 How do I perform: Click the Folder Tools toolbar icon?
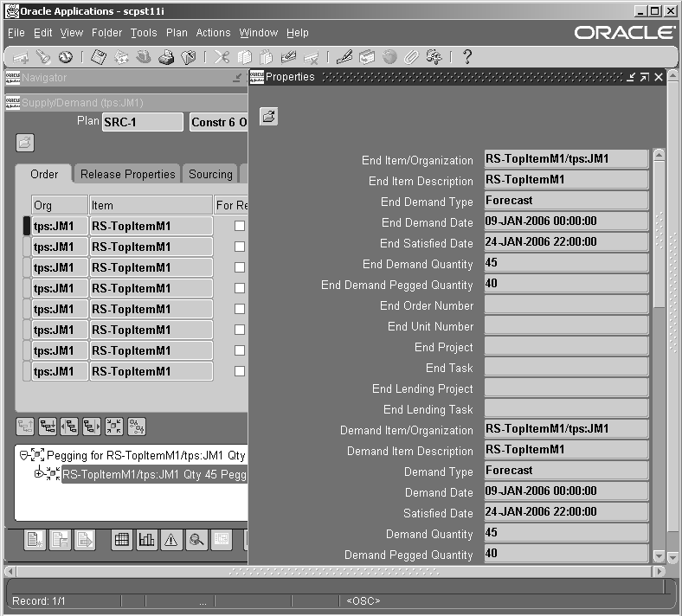click(434, 57)
